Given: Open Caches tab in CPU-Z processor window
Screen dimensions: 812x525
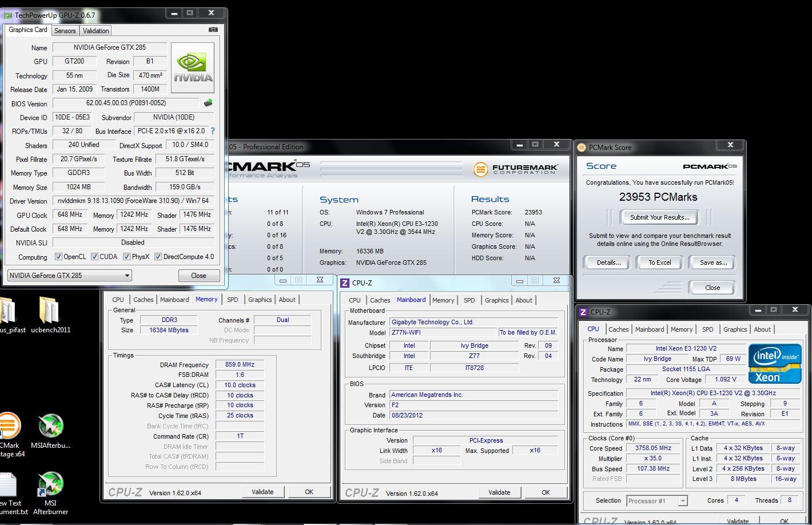Looking at the screenshot, I should 618,329.
